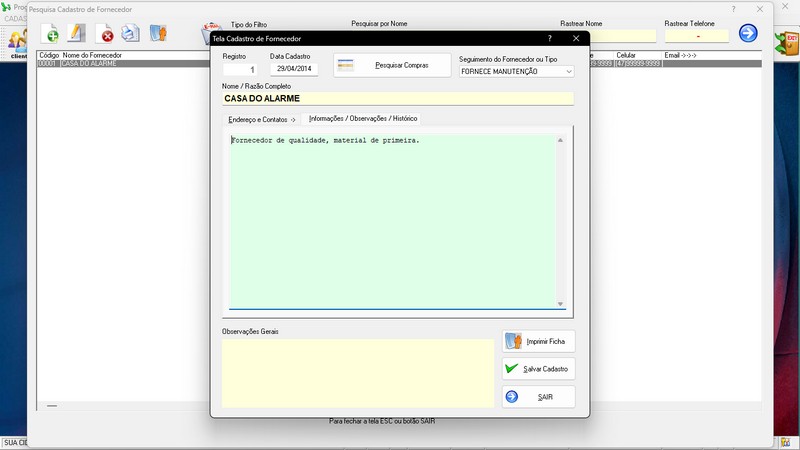Viewport: 800px width, 450px height.
Task: Select Informações / Observações / Histórico tab
Action: [363, 119]
